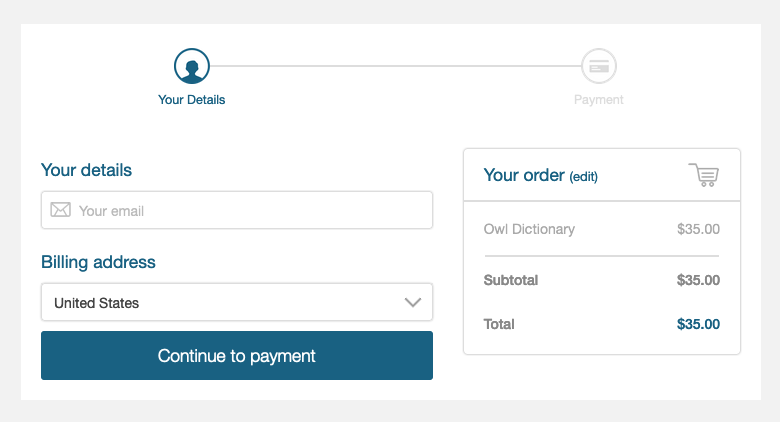Click the 'Your details' section heading
This screenshot has height=422, width=780.
click(x=86, y=170)
